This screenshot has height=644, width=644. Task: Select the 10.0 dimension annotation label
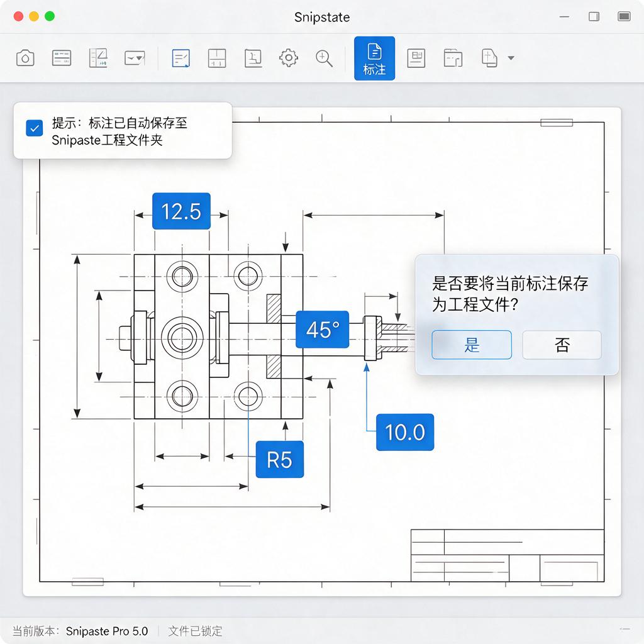pyautogui.click(x=405, y=432)
